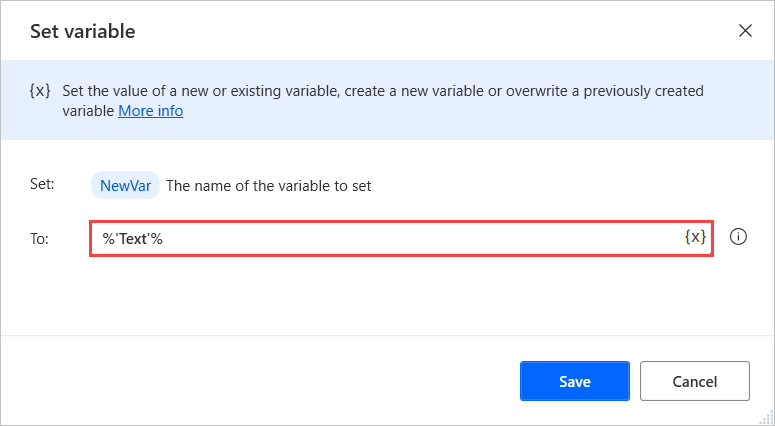Click the To: field label
This screenshot has height=426, width=775.
point(40,238)
